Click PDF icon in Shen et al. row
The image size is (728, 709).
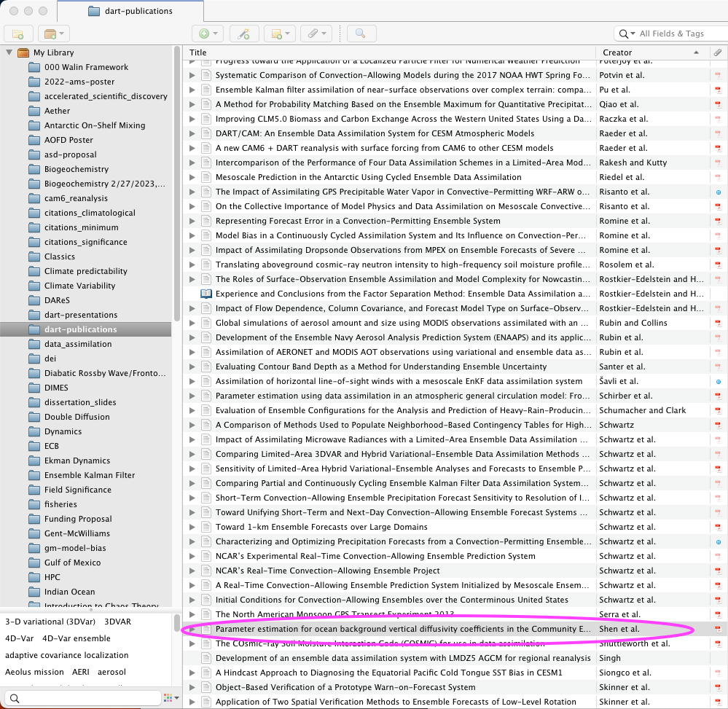[x=717, y=629]
